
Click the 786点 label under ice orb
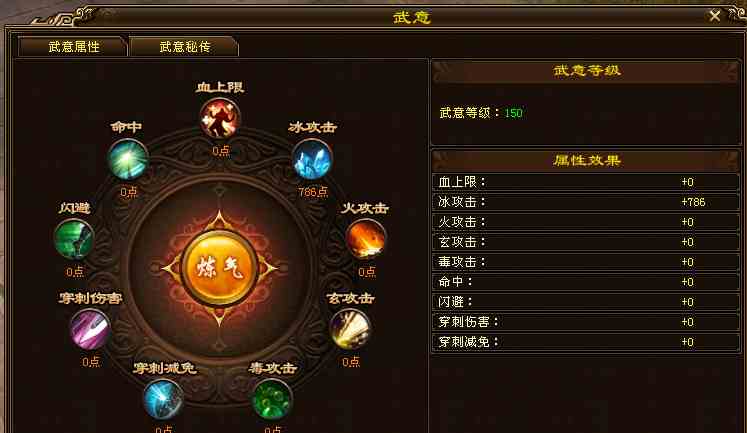point(313,192)
